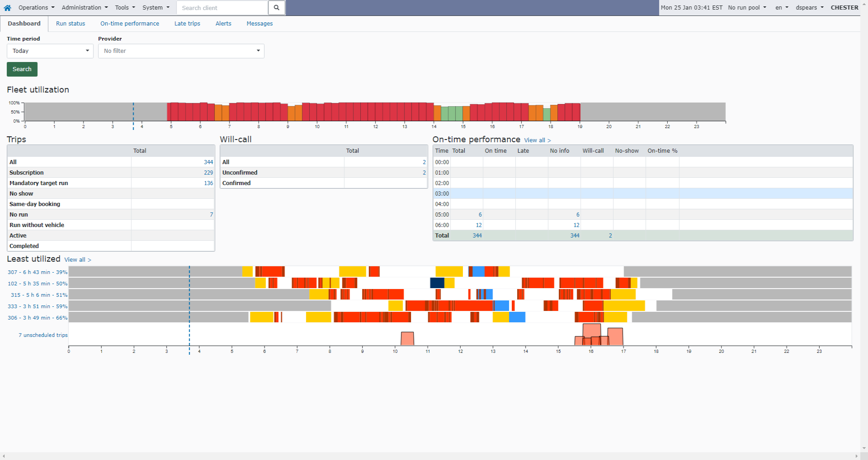Screen dimensions: 868x460
Task: Open the Time period dropdown showing Today
Action: (50, 51)
